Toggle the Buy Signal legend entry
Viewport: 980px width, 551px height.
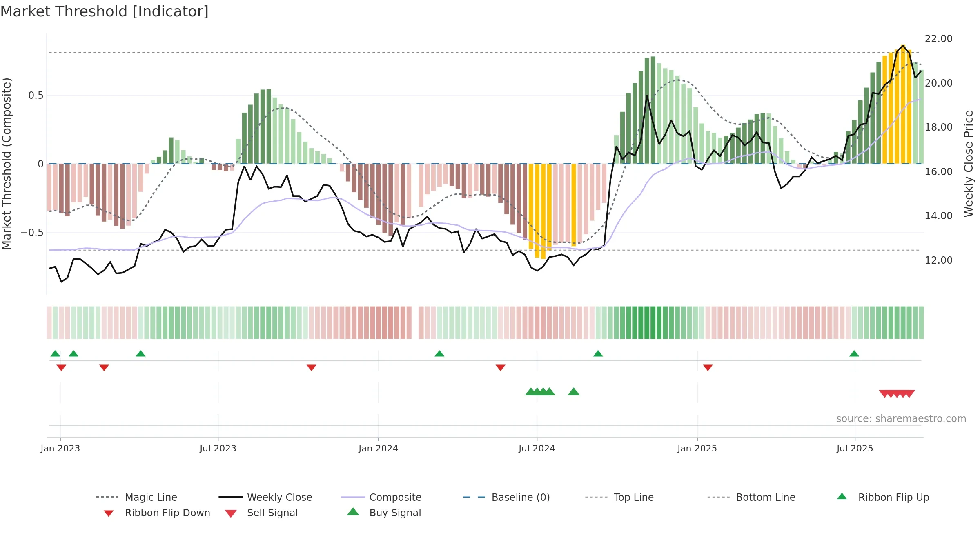tap(384, 513)
